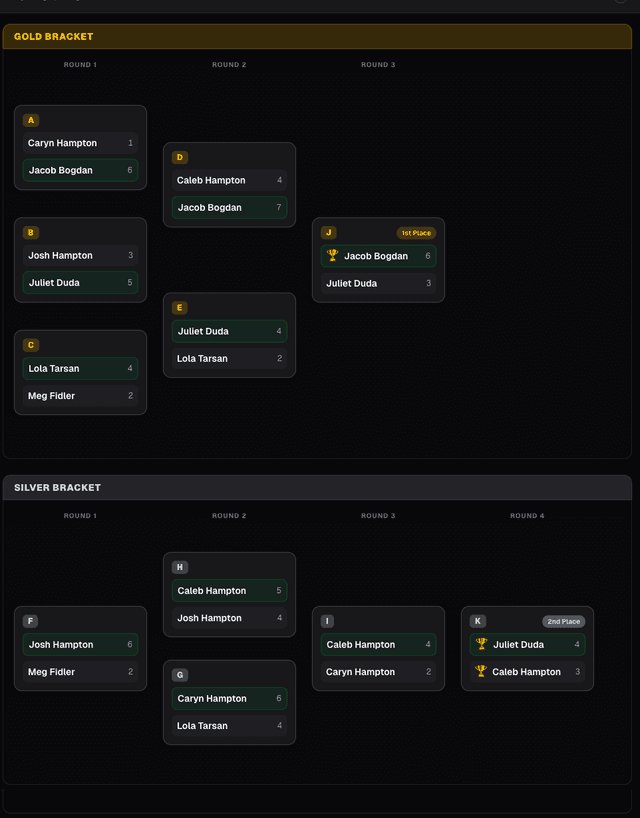Click the match H letter badge

tap(180, 567)
